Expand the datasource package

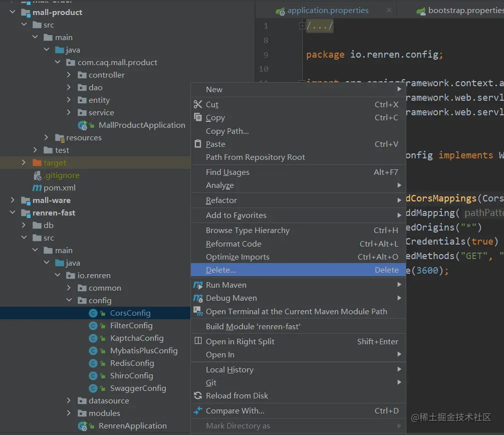69,400
